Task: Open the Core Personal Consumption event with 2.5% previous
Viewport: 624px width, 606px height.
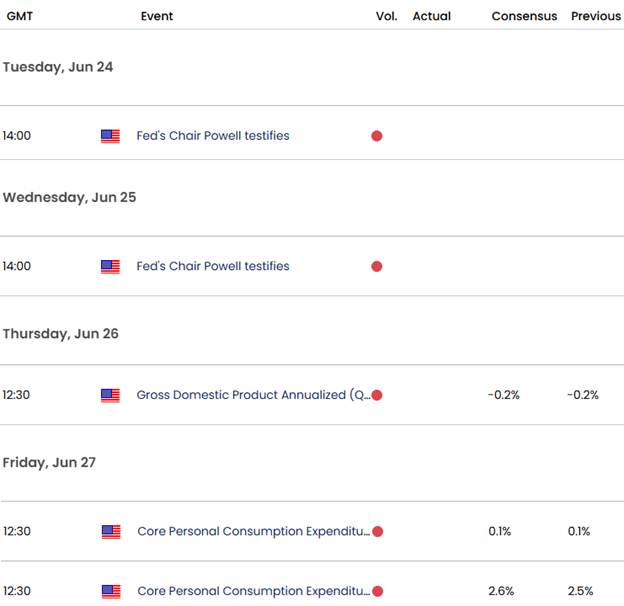Action: [252, 590]
